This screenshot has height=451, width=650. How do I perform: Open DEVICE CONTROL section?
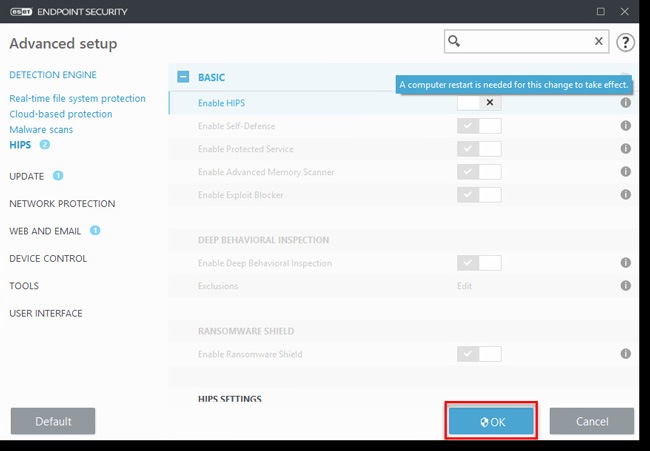pyautogui.click(x=48, y=259)
